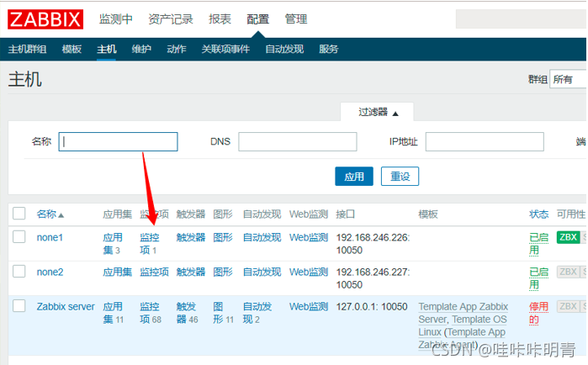The height and width of the screenshot is (365, 588).
Task: Toggle Zabbix server 停用的 status
Action: point(538,313)
